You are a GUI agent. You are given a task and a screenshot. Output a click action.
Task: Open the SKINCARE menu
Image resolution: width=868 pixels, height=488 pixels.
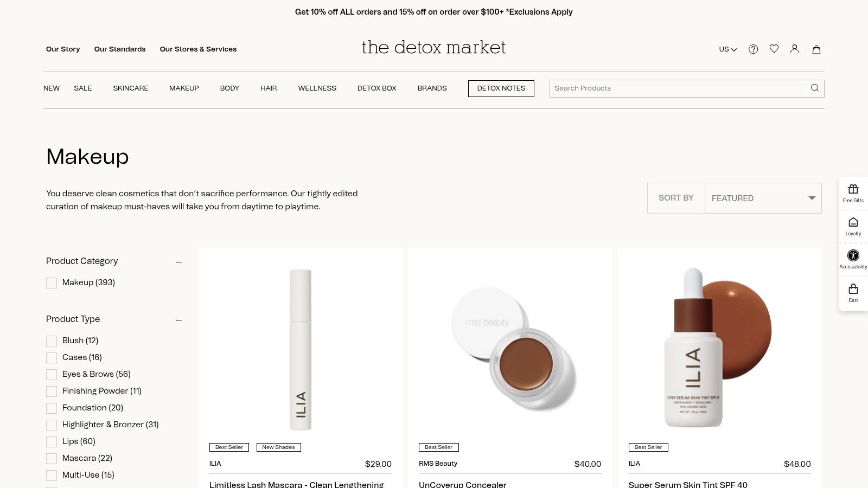click(x=131, y=88)
